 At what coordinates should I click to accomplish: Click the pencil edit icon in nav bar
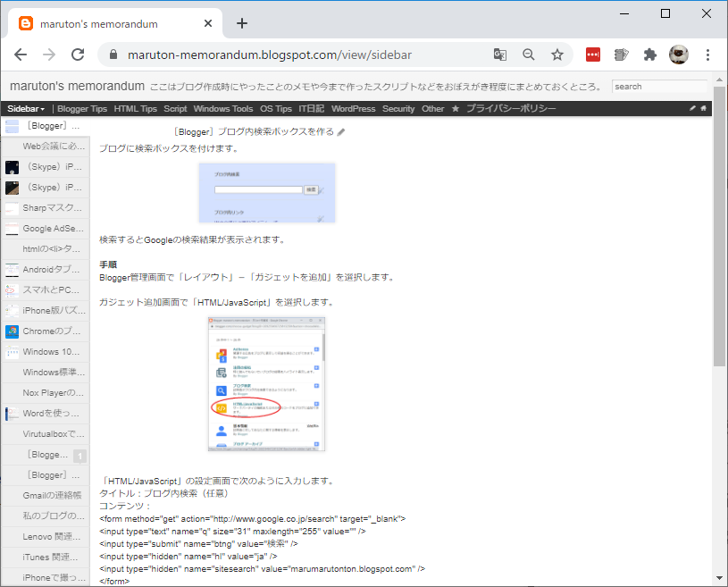click(x=692, y=108)
